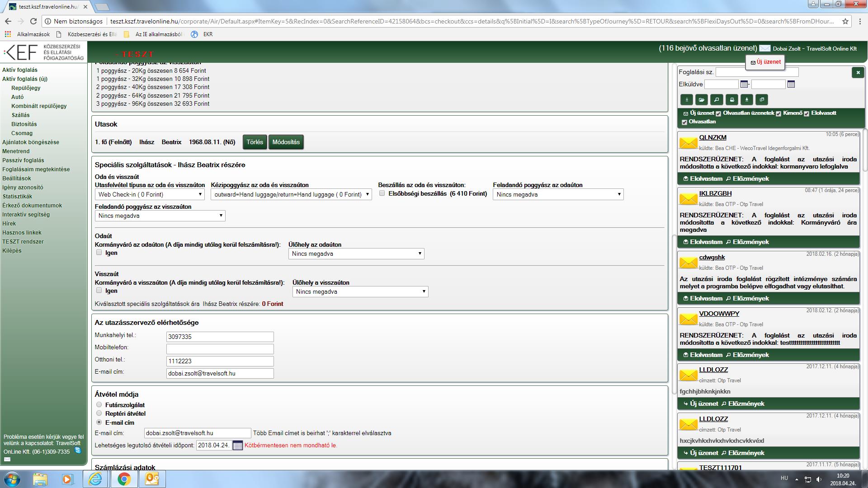Click the Módosítás passenger button
Image resolution: width=868 pixels, height=488 pixels.
pyautogui.click(x=286, y=142)
